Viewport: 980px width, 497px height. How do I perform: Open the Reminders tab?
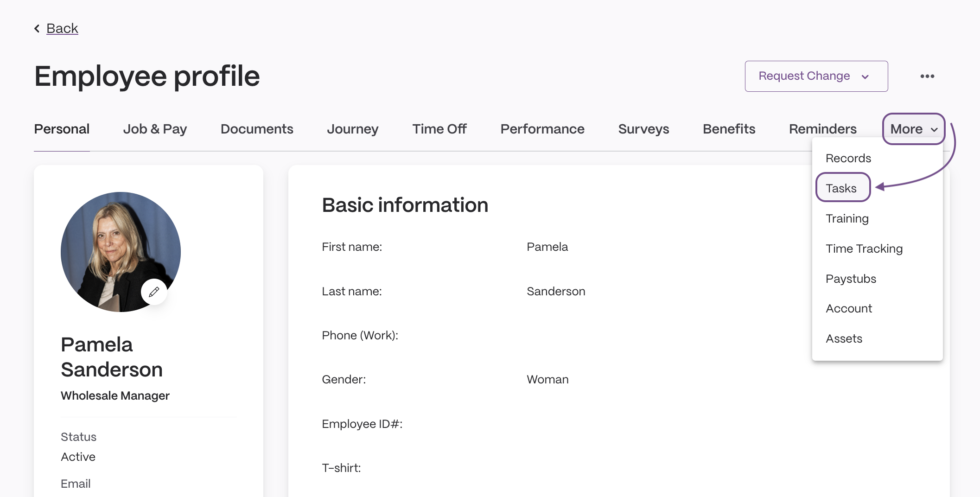[823, 129]
